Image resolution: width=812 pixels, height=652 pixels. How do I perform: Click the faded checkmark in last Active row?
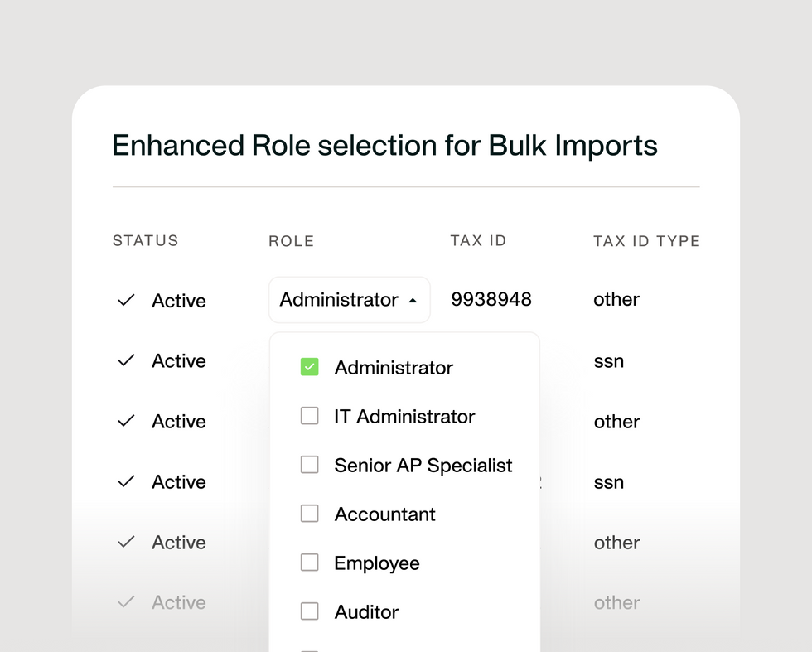[126, 601]
